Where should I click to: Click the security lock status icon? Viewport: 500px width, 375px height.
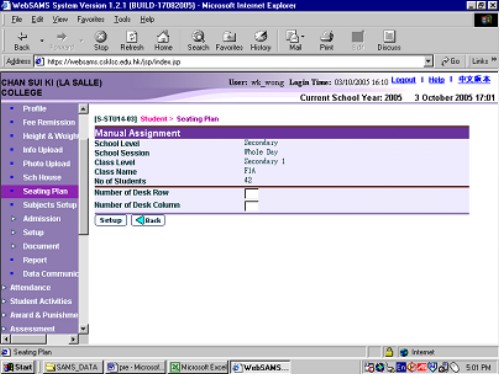389,352
